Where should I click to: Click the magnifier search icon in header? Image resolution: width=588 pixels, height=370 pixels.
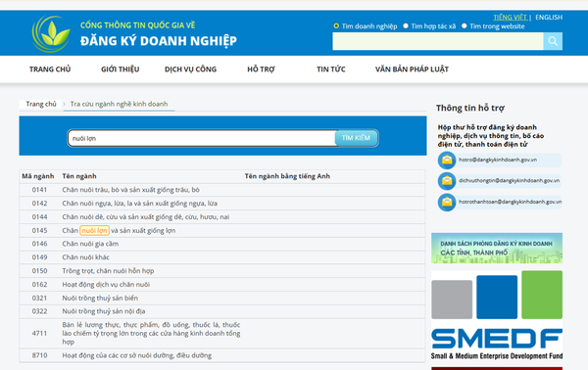(553, 41)
